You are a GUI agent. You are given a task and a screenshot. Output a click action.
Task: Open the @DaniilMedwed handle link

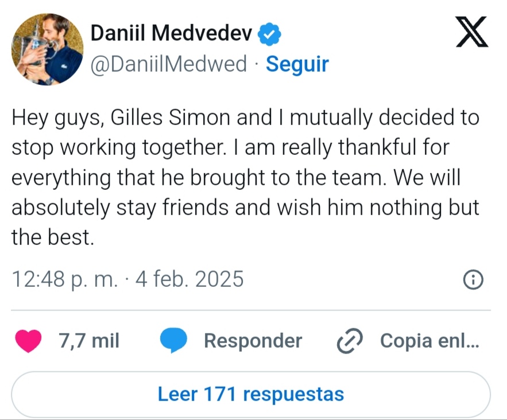coord(169,64)
